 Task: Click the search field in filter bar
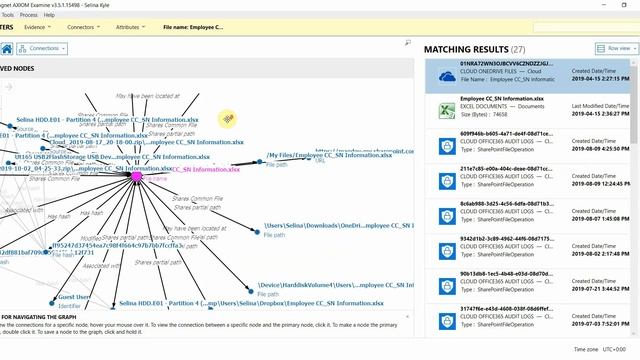click(586, 28)
